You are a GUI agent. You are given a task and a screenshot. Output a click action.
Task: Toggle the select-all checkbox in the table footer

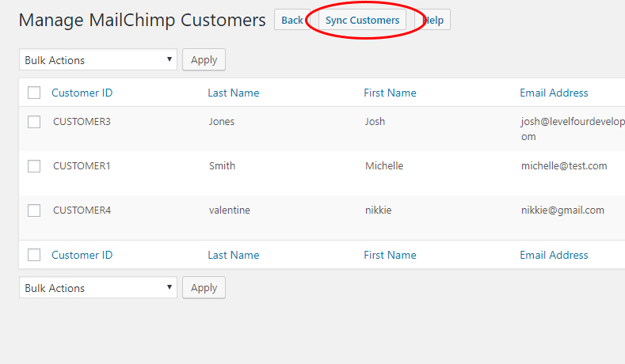(34, 255)
